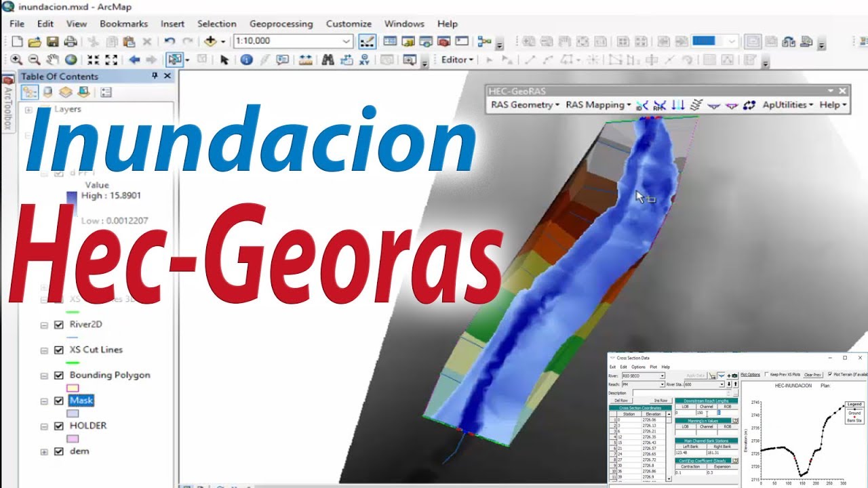
Task: Open the ApUtilities dropdown menu
Action: coord(788,105)
